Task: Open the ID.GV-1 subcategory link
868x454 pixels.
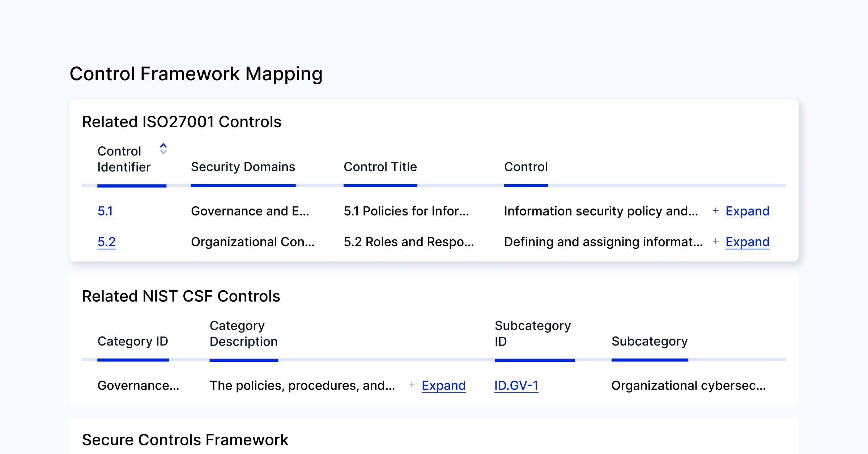Action: [516, 386]
